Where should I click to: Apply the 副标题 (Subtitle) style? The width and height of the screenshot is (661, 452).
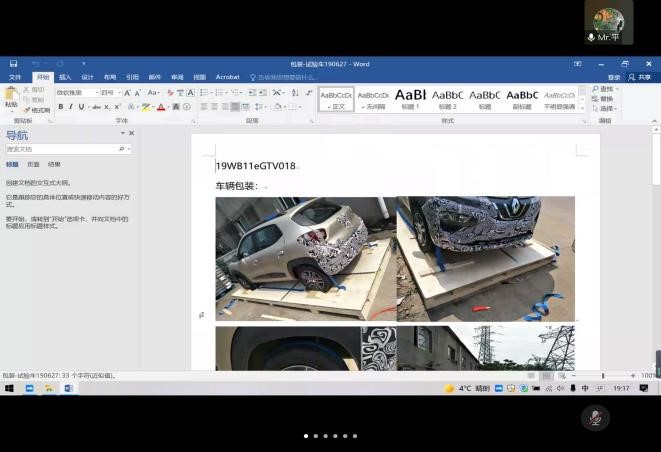click(x=522, y=100)
